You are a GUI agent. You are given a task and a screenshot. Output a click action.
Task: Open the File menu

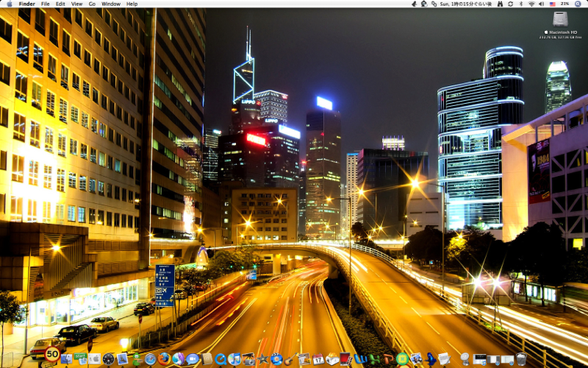point(46,4)
